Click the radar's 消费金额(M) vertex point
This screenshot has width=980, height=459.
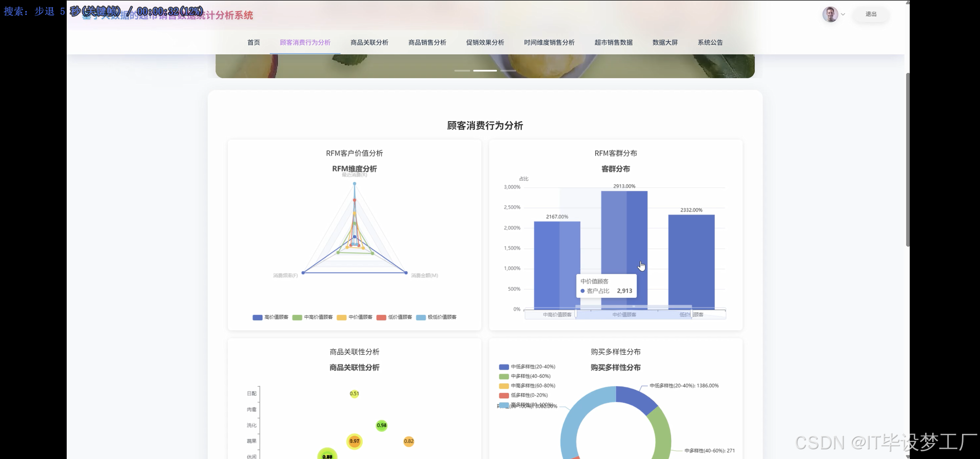[406, 273]
